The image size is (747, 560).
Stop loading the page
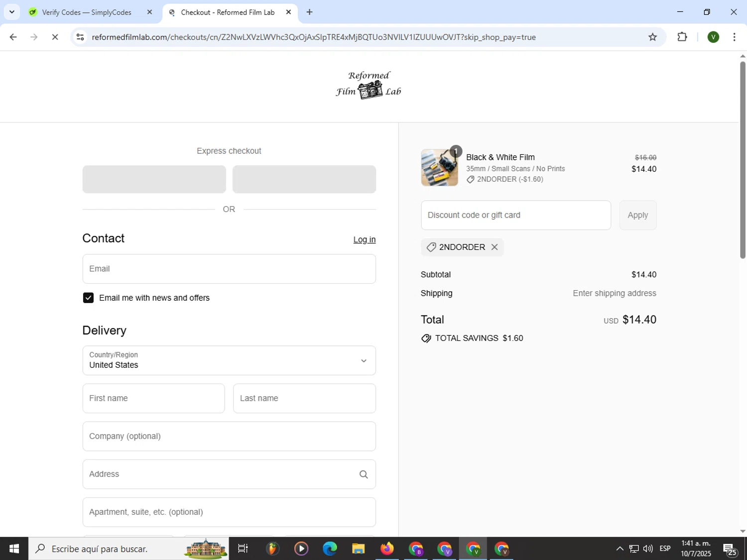coord(55,37)
